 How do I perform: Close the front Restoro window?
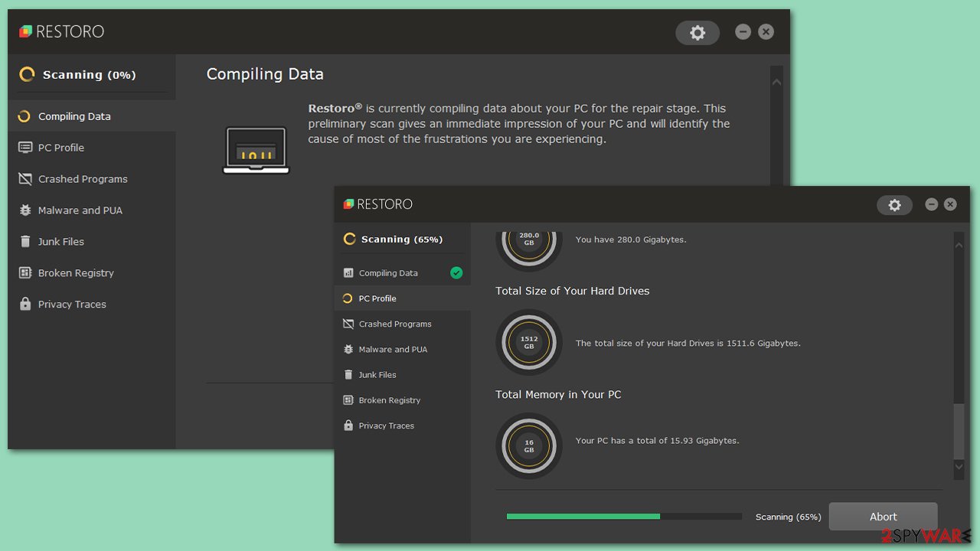click(x=950, y=204)
